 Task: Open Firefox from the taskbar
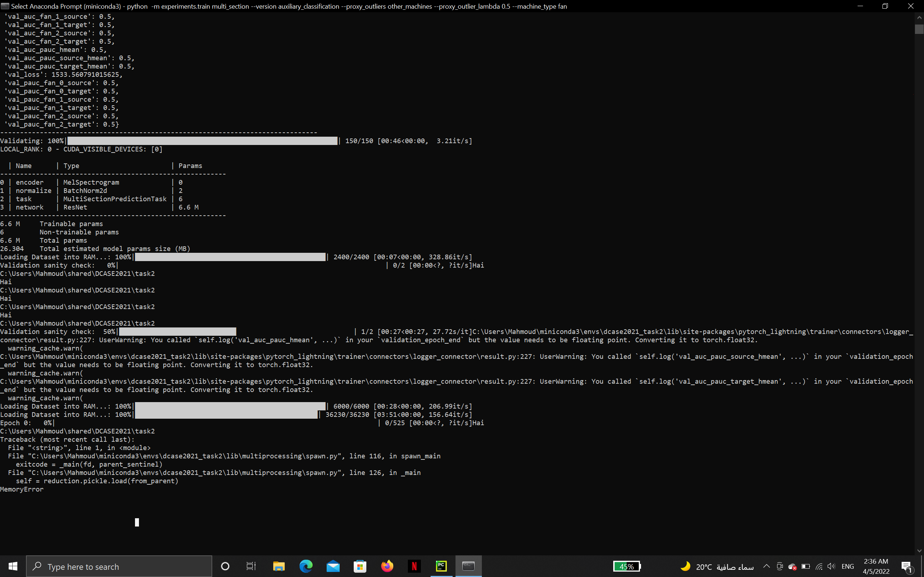(x=387, y=566)
